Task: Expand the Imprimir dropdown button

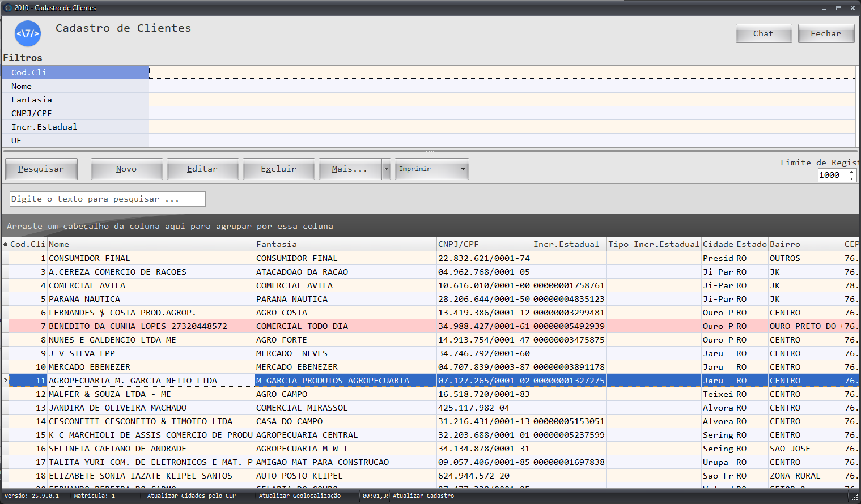Action: (x=463, y=169)
